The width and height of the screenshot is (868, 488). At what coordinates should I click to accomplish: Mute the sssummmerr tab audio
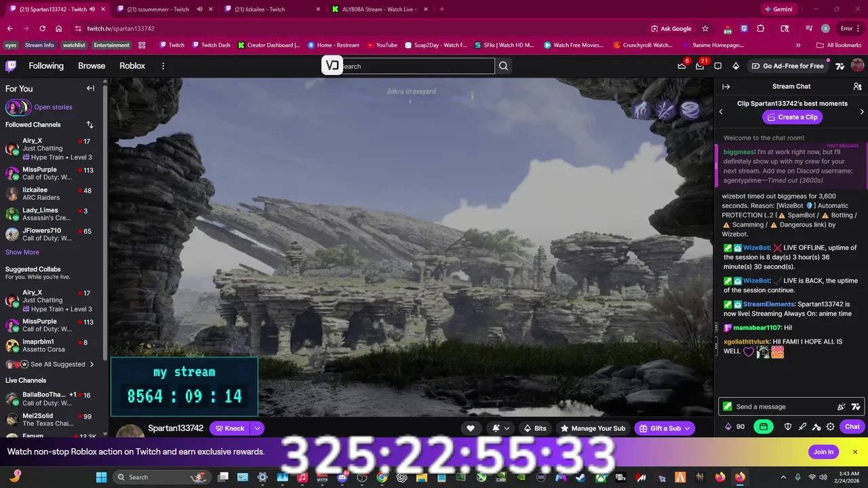200,9
